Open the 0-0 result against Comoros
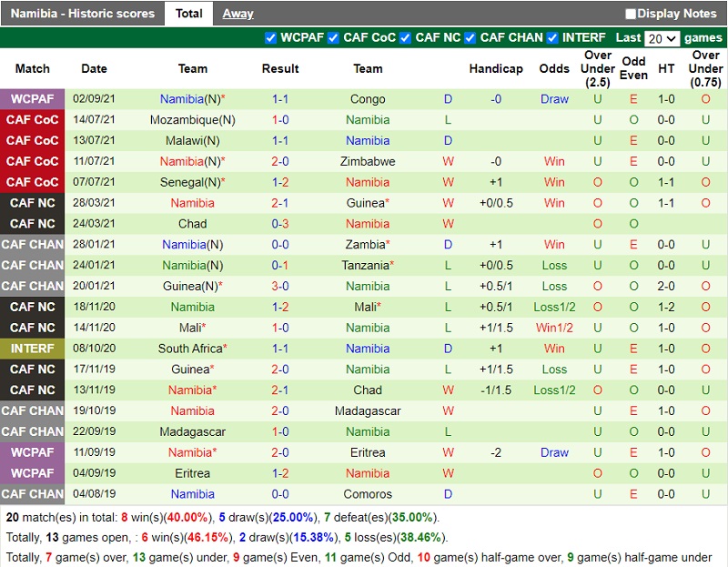728x567 pixels. 280,494
